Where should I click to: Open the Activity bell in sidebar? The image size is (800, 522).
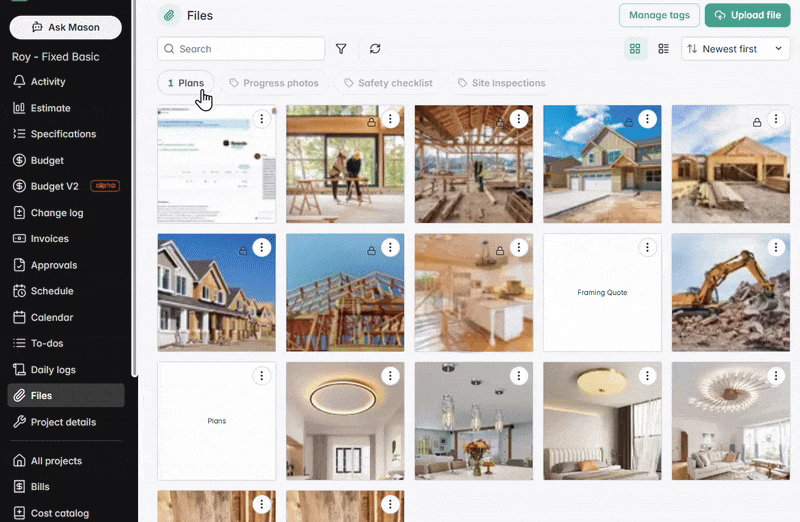pyautogui.click(x=48, y=82)
